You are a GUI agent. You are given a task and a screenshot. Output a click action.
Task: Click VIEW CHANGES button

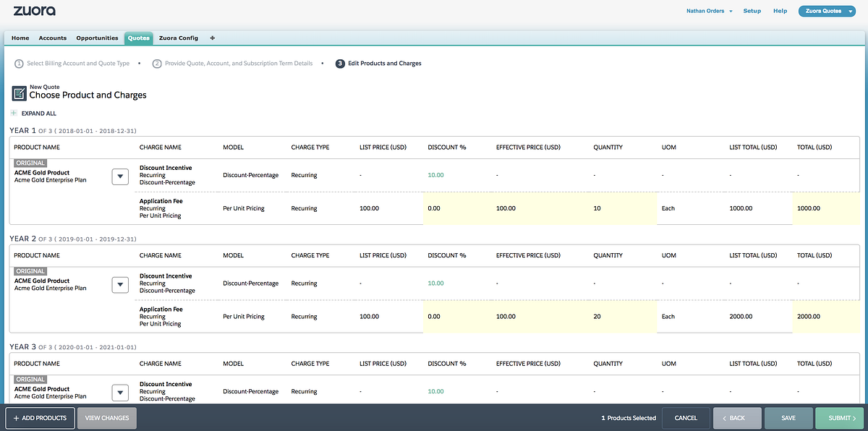click(107, 418)
